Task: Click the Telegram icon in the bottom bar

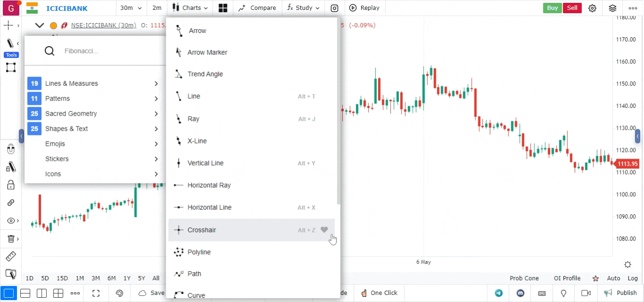Action: coord(499,293)
